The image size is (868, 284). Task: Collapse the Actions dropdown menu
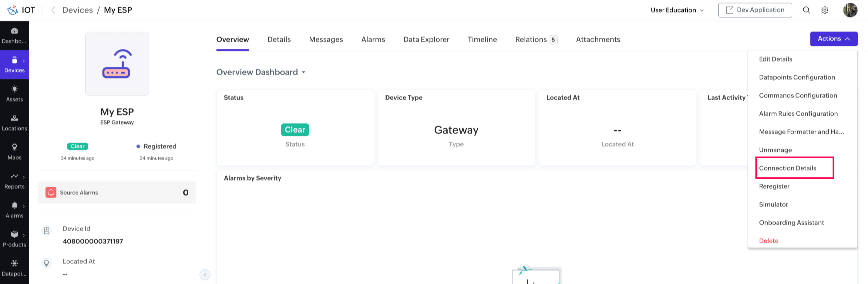(x=834, y=39)
